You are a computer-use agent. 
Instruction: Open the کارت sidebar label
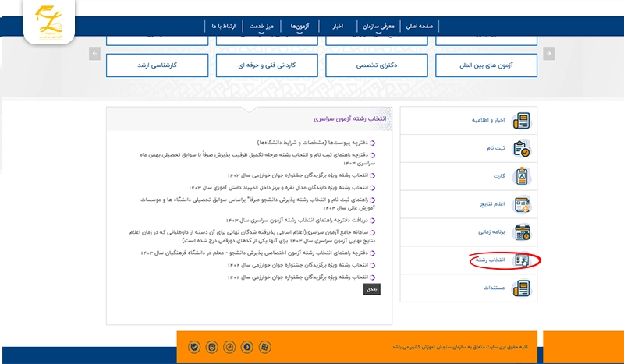(x=499, y=176)
